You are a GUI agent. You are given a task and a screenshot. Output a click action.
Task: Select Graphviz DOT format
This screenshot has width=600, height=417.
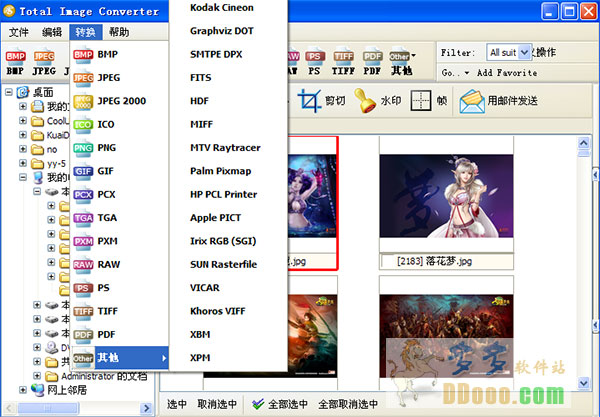(x=228, y=31)
